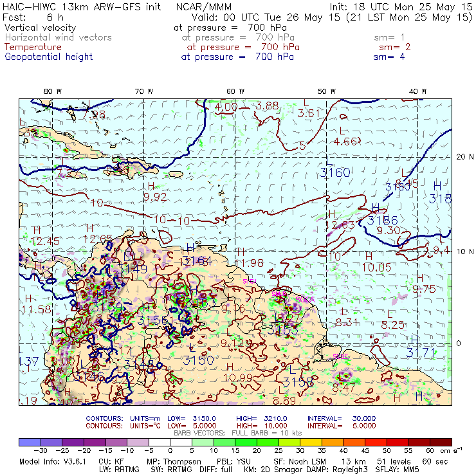476x476 pixels.
Task: Click the 'NCAR/MMM' header label
Action: point(204,7)
